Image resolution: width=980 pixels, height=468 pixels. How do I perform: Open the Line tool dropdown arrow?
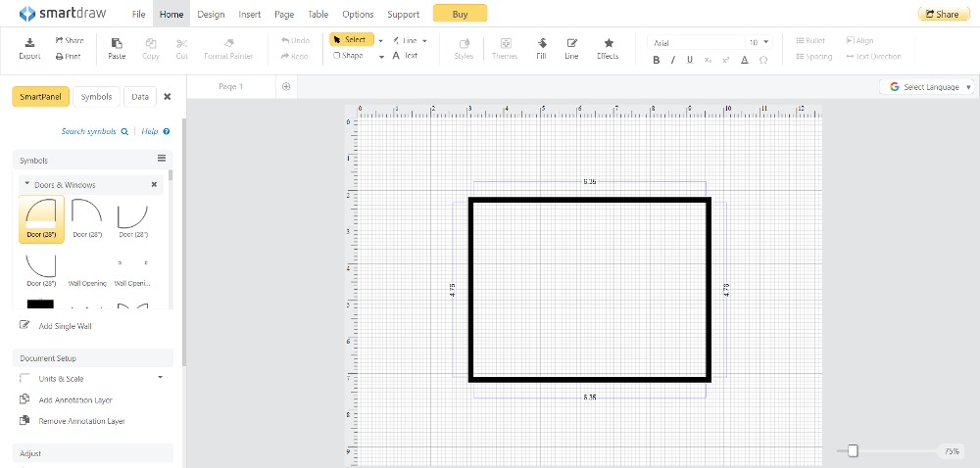[425, 40]
